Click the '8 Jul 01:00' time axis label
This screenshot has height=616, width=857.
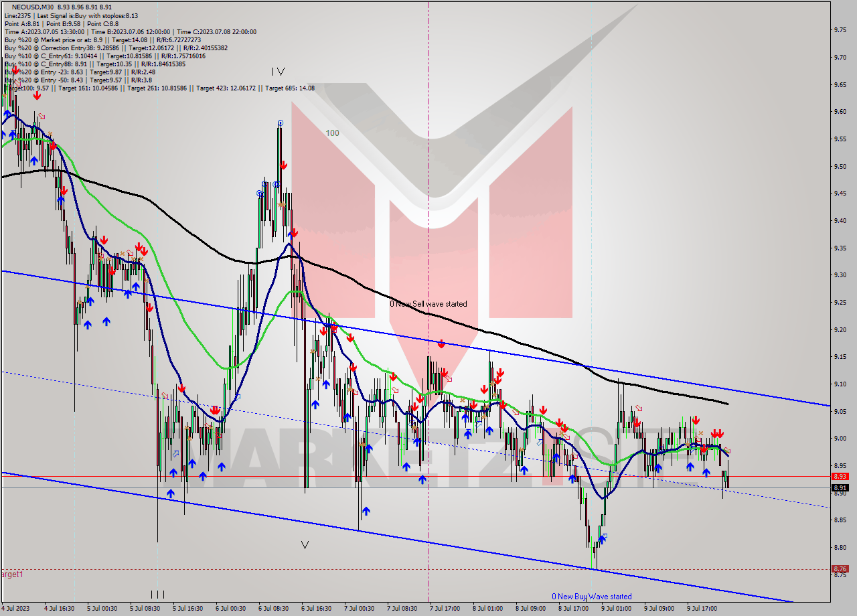pyautogui.click(x=487, y=609)
